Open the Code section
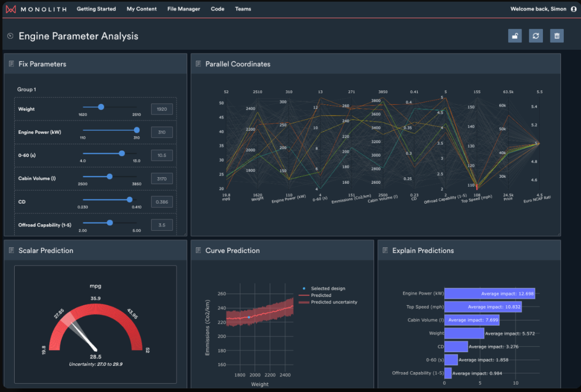The height and width of the screenshot is (392, 581). [217, 9]
